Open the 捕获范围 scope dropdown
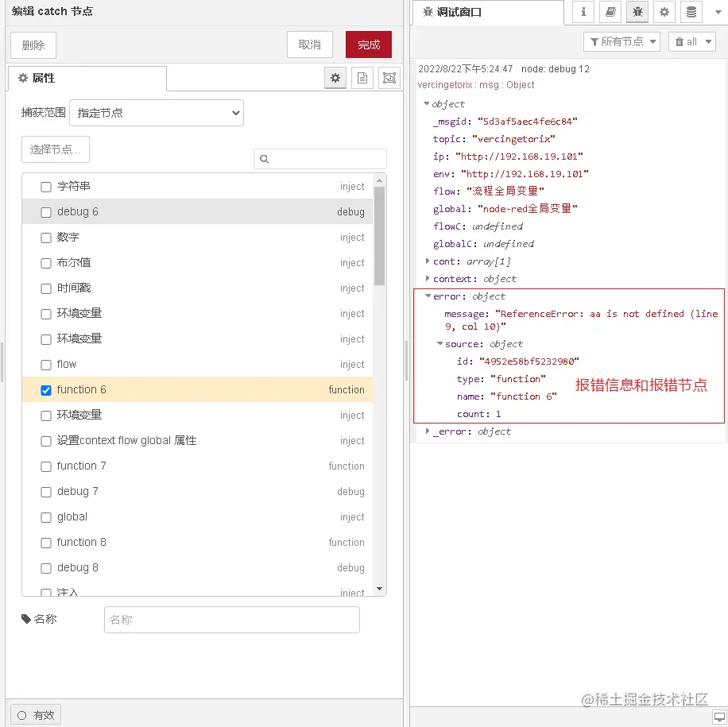Viewport: 728px width, 727px height. [x=157, y=113]
